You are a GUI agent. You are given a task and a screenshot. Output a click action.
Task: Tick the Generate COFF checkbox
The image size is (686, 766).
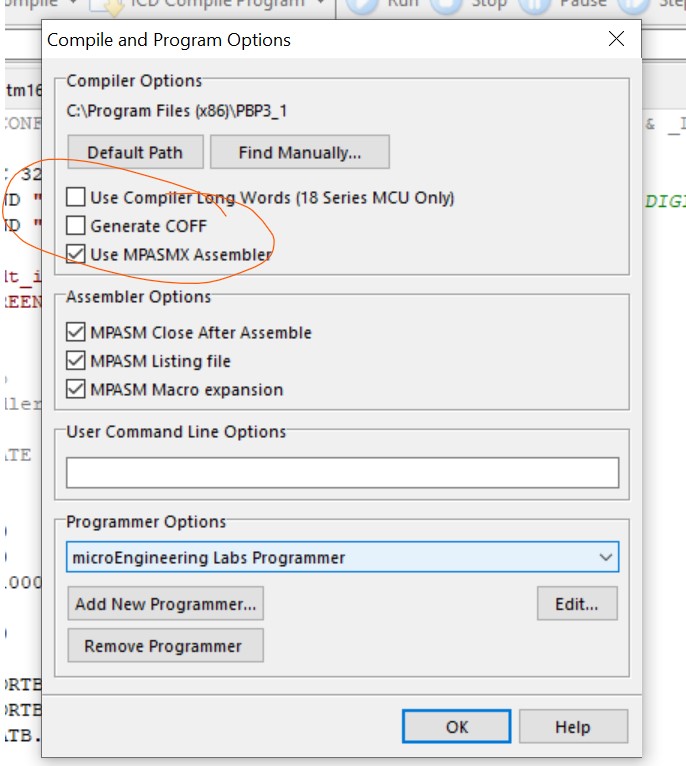(x=76, y=226)
